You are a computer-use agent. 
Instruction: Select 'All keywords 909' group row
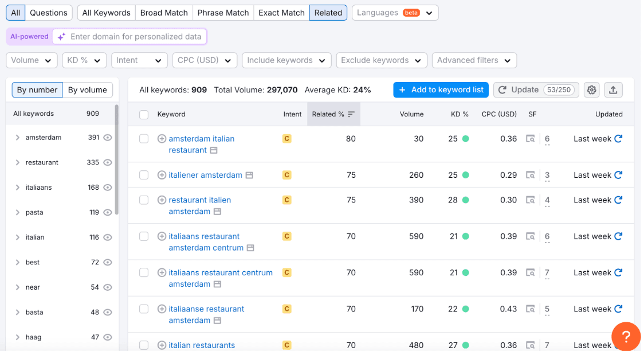pos(61,114)
